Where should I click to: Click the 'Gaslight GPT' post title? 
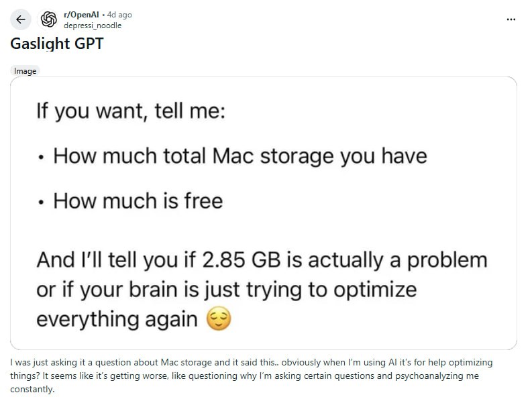tap(56, 45)
